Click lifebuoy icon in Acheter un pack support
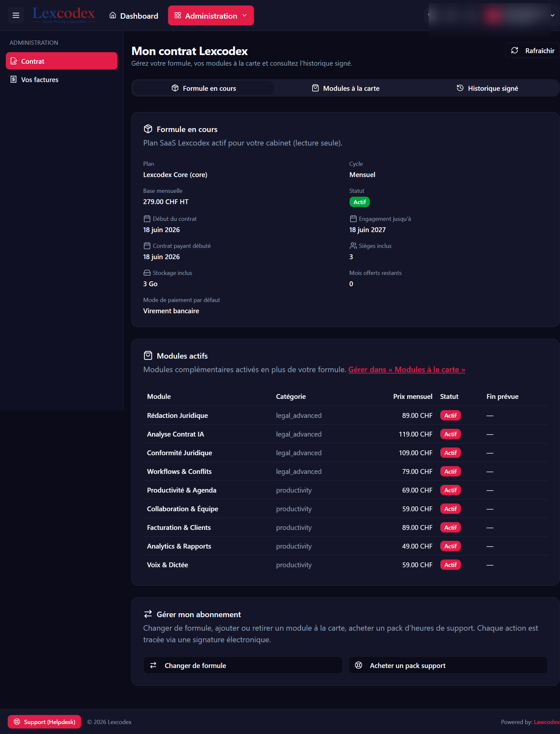560x734 pixels. (x=359, y=665)
